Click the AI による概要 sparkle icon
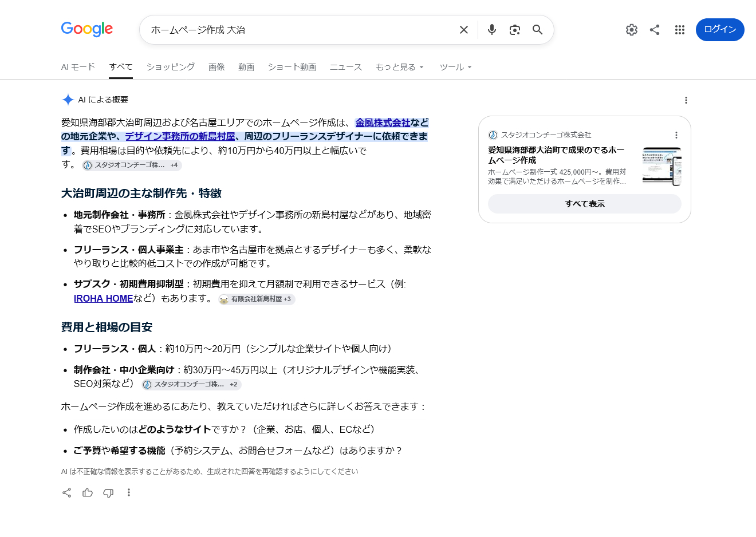756x537 pixels. [68, 100]
